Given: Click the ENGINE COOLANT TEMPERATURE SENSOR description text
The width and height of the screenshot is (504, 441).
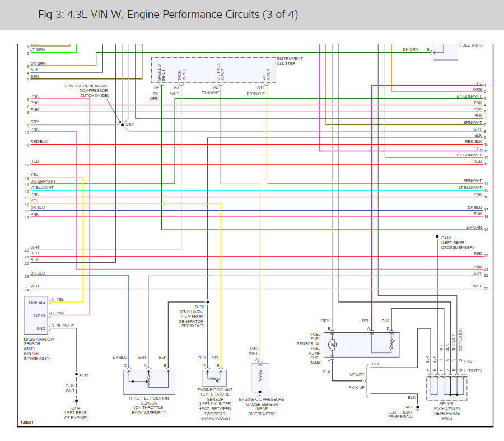Looking at the screenshot, I should [214, 404].
